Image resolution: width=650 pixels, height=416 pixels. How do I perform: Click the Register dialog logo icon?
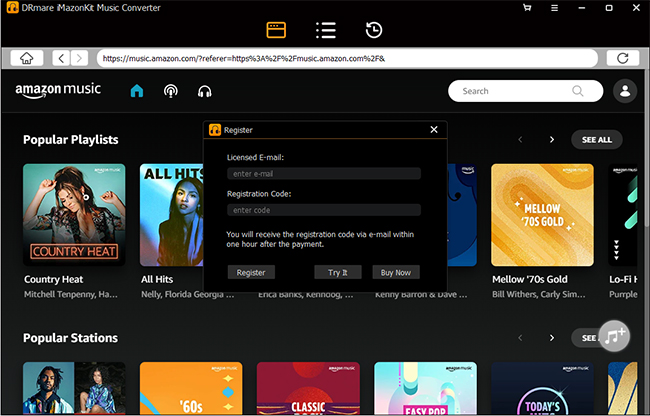[215, 130]
